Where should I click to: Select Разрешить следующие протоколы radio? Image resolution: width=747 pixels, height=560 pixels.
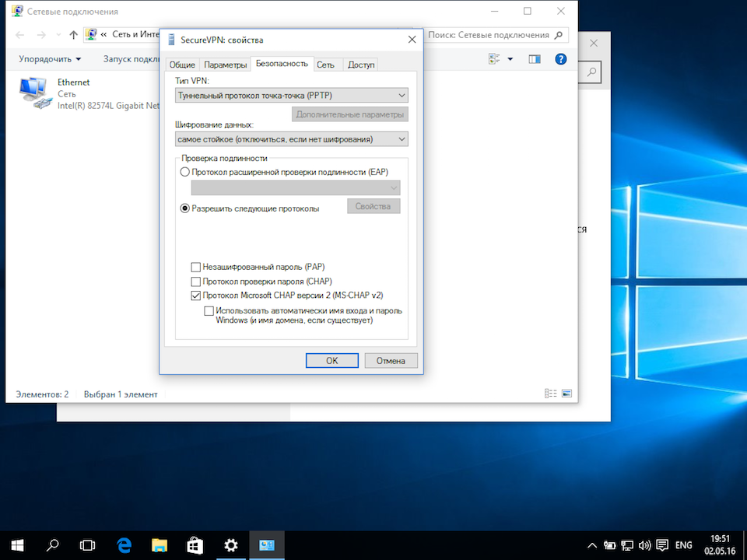185,208
